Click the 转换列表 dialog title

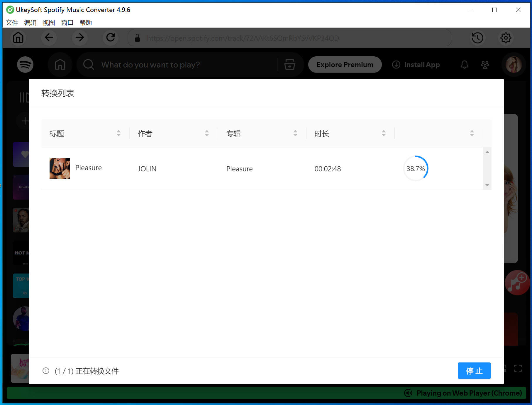tap(58, 93)
